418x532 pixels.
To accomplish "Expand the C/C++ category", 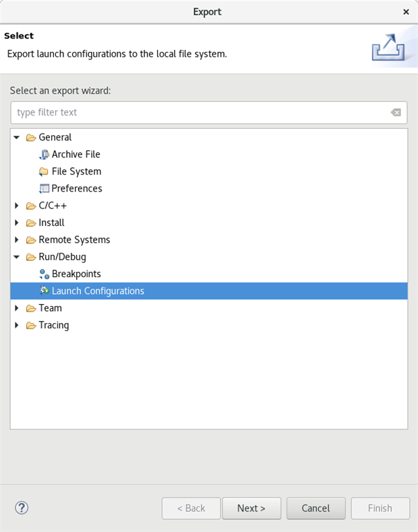I will pos(17,206).
